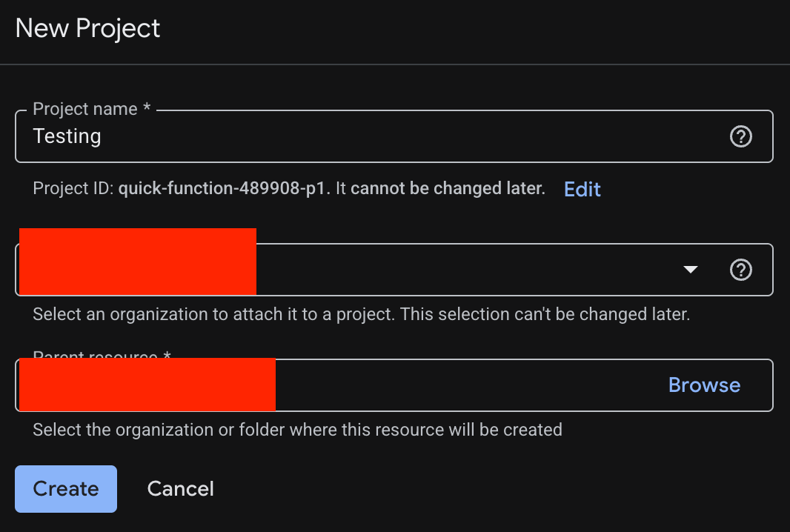
Task: Focus the Project name field containing Testing
Action: click(394, 136)
